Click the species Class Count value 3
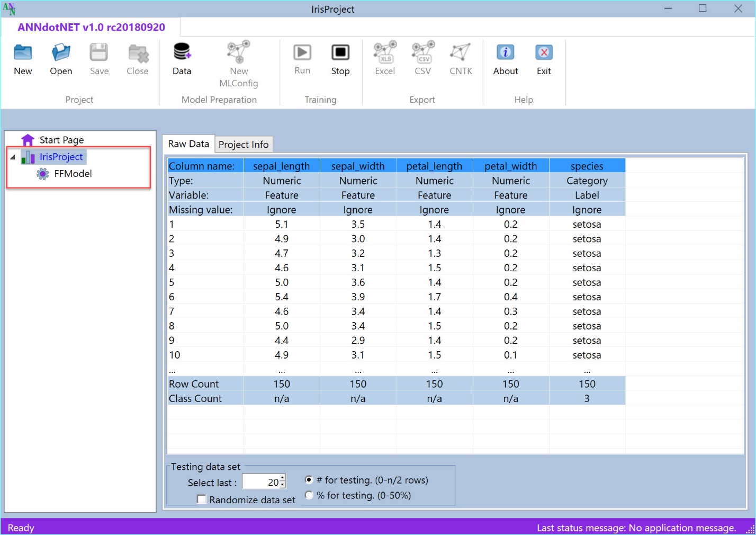Viewport: 756px width, 535px height. pos(587,398)
